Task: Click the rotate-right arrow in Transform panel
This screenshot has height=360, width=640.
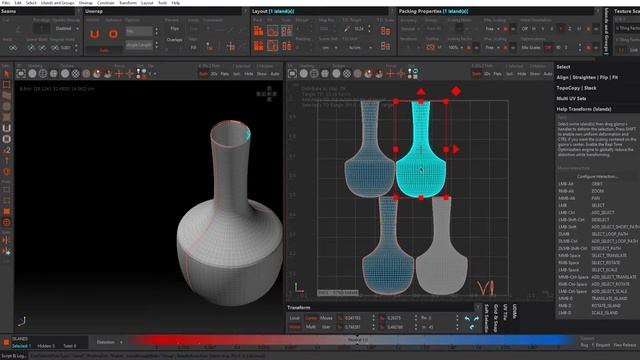Action: tap(476, 318)
